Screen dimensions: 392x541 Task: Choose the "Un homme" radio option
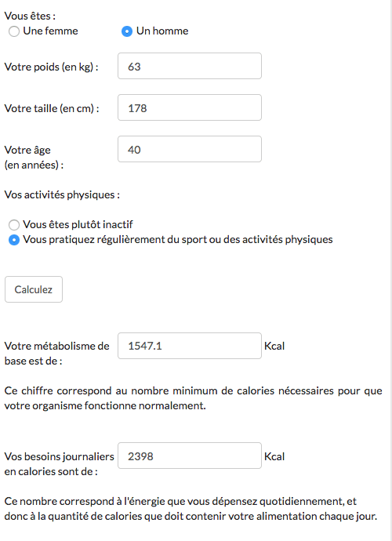coord(127,31)
